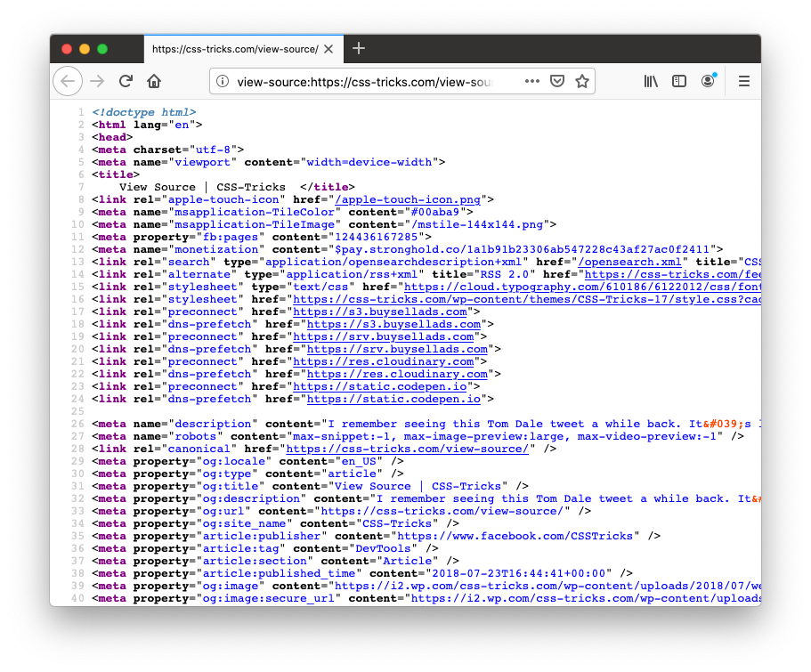811x672 pixels.
Task: Follow the /opensearch.xml link
Action: tap(629, 262)
